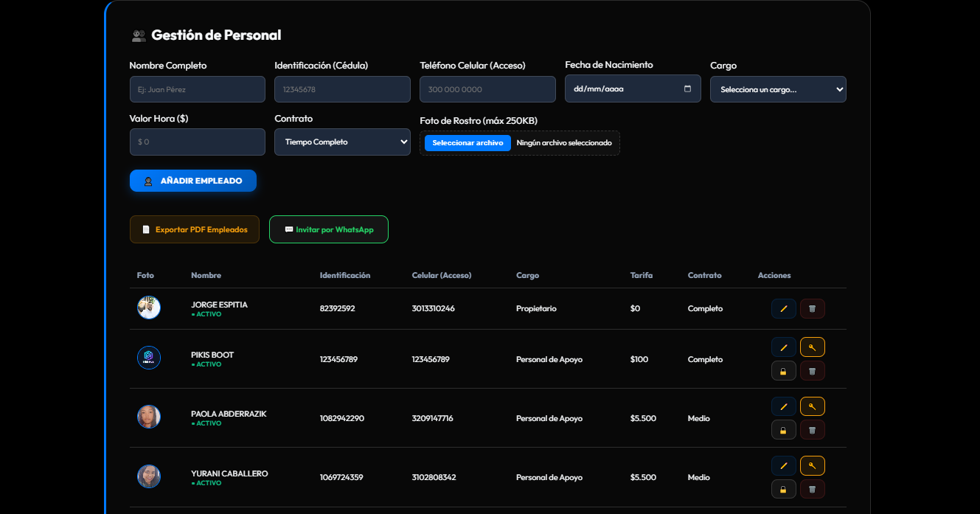Screen dimensions: 980x514
Task: Click the Nombre column header
Action: click(206, 276)
